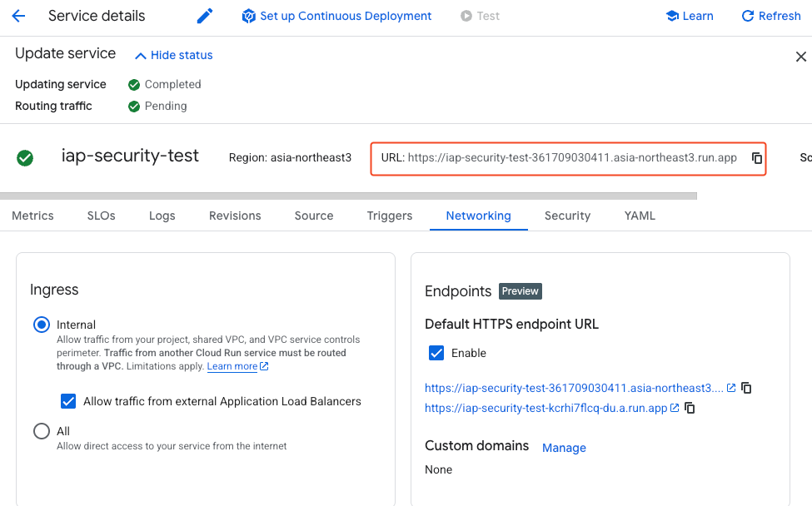The image size is (812, 506).
Task: Click the green check beside iap-security-test
Action: pos(25,158)
